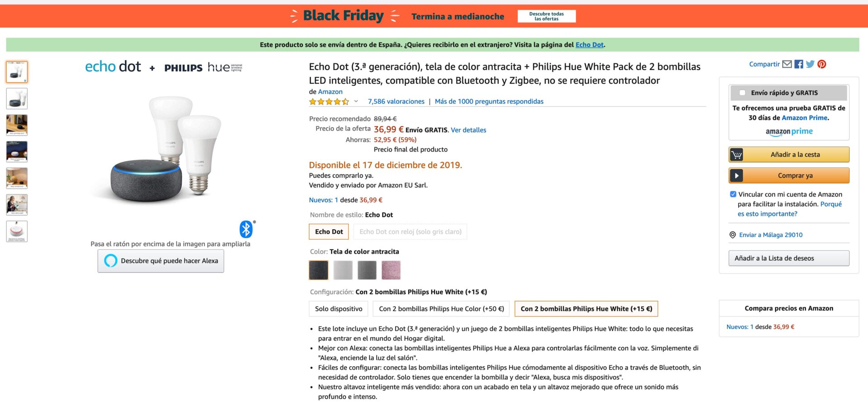Image resolution: width=868 pixels, height=402 pixels.
Task: Pick the pink fabric color swatch
Action: pos(391,270)
